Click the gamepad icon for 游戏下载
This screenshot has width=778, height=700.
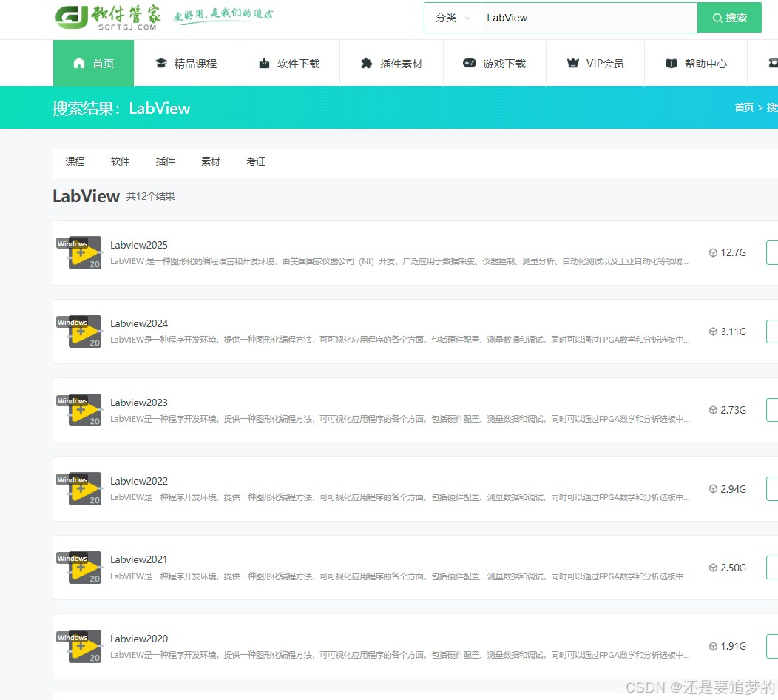(x=470, y=63)
